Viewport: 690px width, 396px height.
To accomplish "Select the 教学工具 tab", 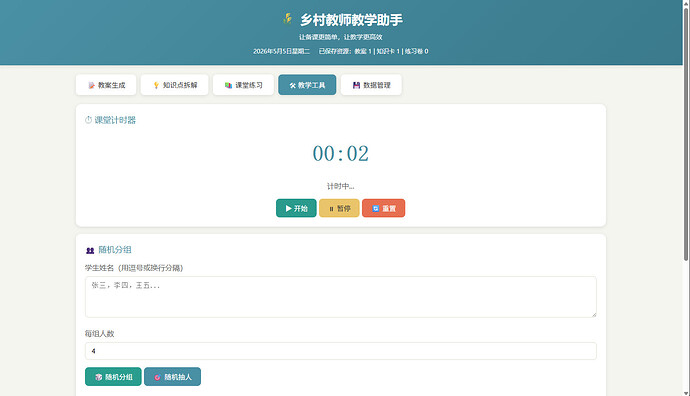I will [307, 85].
